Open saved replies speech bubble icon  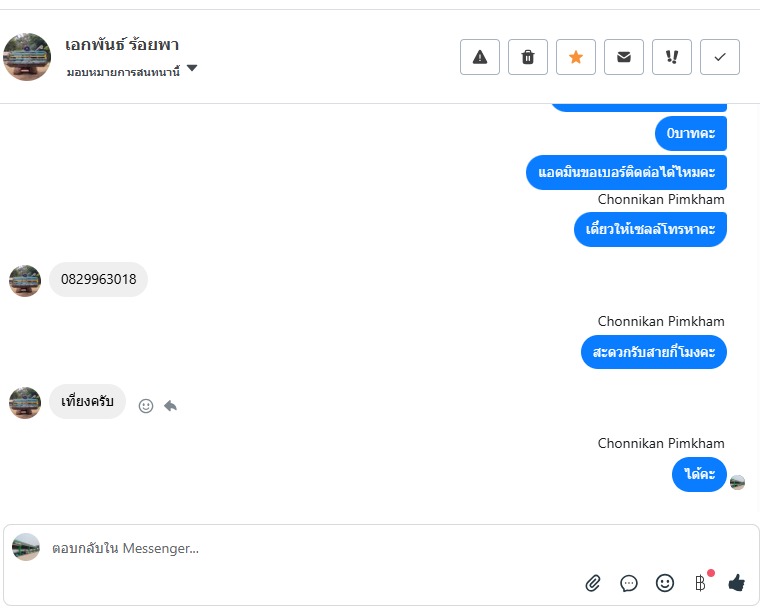click(x=629, y=582)
